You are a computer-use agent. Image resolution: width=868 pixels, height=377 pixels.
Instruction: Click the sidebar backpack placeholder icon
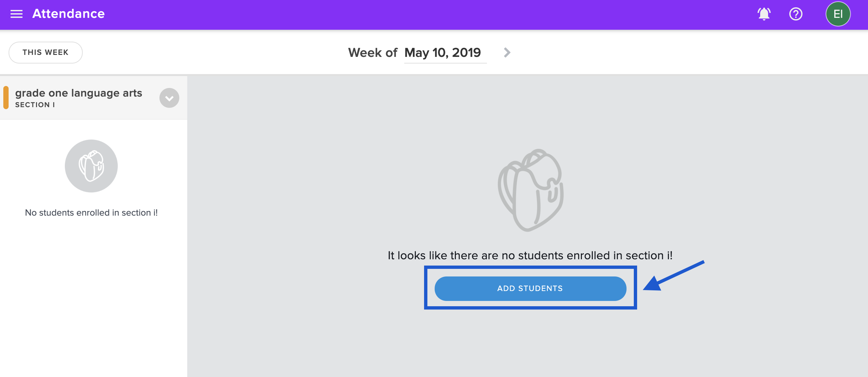pos(91,166)
